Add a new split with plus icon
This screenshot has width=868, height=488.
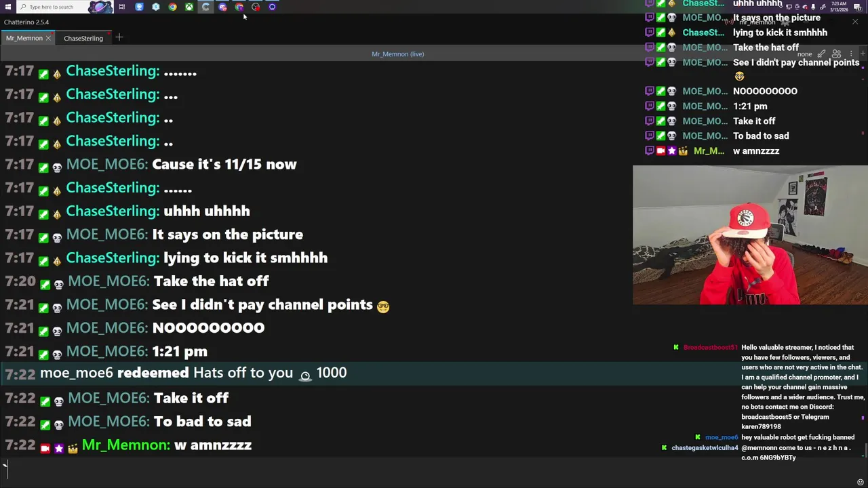click(x=863, y=54)
